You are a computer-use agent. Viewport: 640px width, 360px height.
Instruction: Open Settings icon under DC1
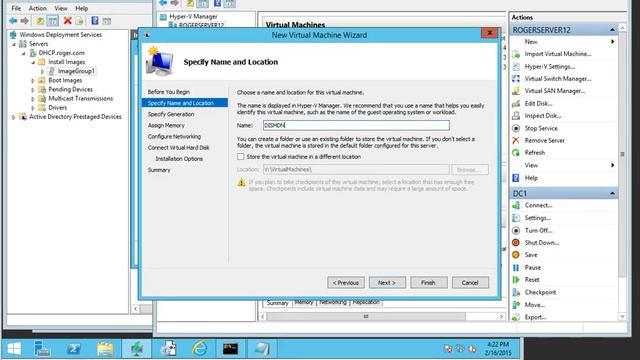click(516, 218)
